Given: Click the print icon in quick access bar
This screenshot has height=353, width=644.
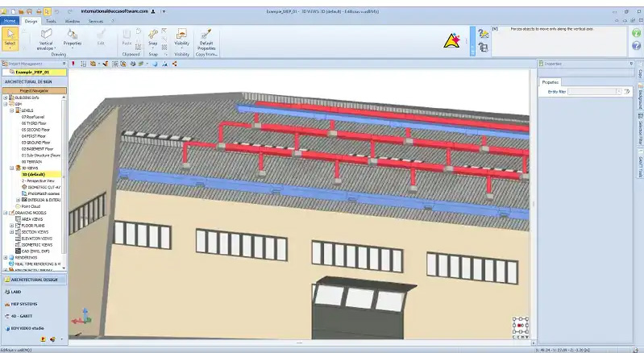Looking at the screenshot, I should click(40, 12).
